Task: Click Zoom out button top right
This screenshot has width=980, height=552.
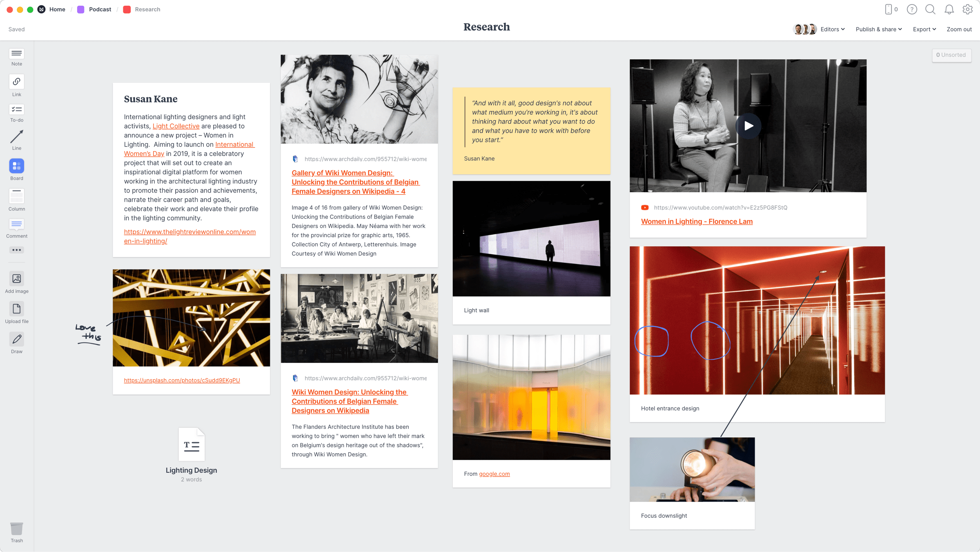Action: click(x=959, y=29)
